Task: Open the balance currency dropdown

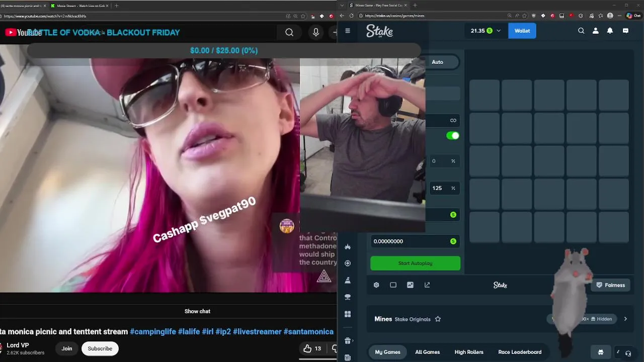Action: (499, 31)
